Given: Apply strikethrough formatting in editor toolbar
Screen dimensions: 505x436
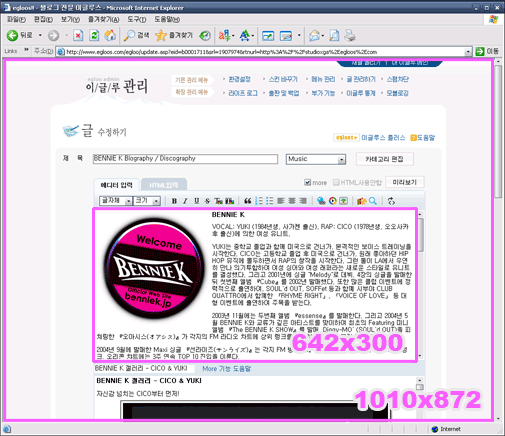Looking at the screenshot, I should click(x=207, y=201).
